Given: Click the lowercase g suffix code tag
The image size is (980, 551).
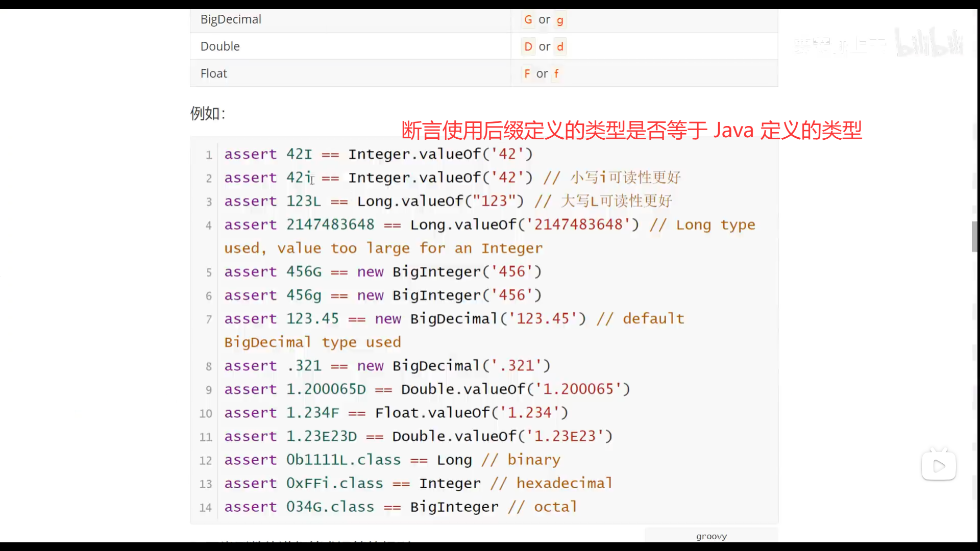Looking at the screenshot, I should (x=560, y=20).
